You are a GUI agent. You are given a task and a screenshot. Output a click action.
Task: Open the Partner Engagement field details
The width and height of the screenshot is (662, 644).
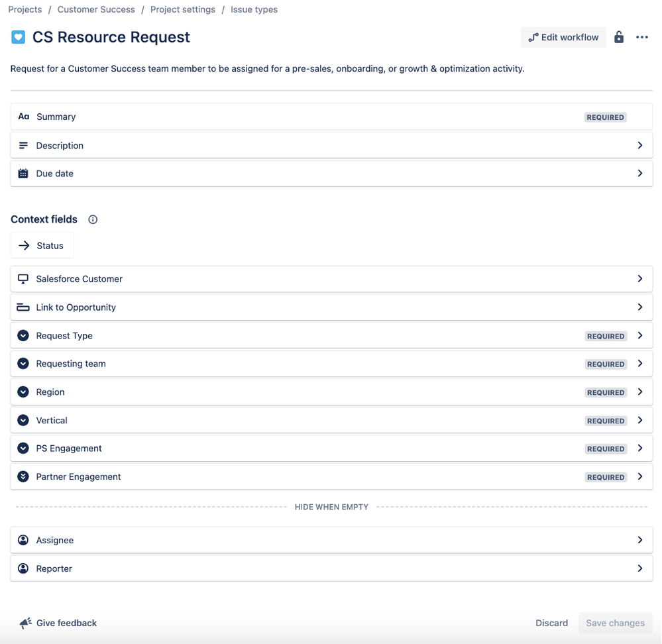pos(640,476)
